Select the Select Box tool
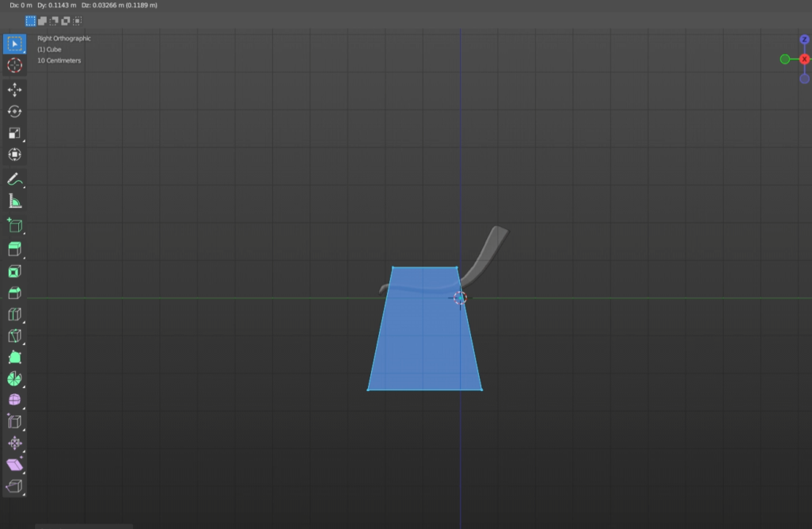This screenshot has height=529, width=812. (14, 44)
